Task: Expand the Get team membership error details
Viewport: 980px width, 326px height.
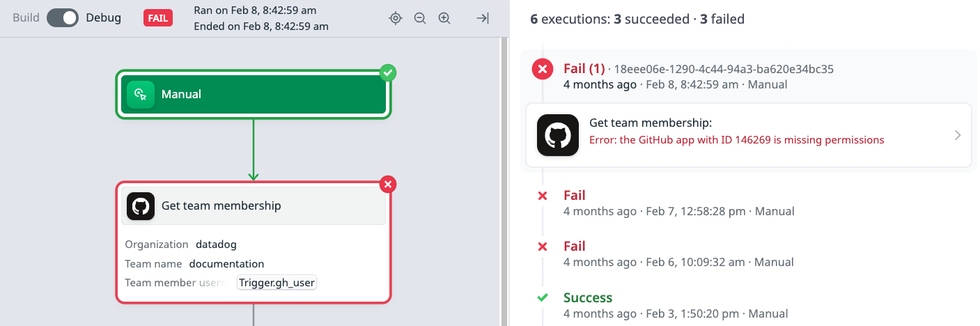Action: (x=958, y=135)
